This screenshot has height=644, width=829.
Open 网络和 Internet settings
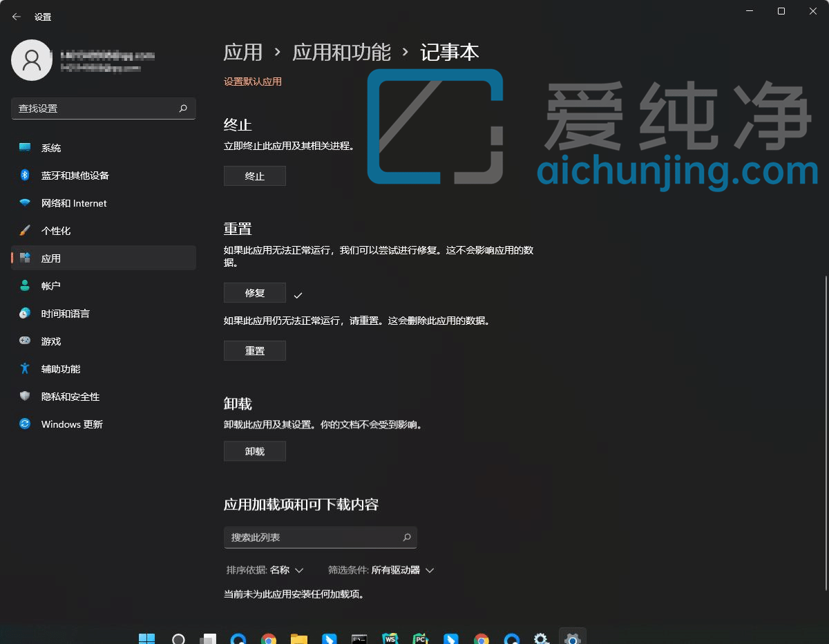click(73, 202)
